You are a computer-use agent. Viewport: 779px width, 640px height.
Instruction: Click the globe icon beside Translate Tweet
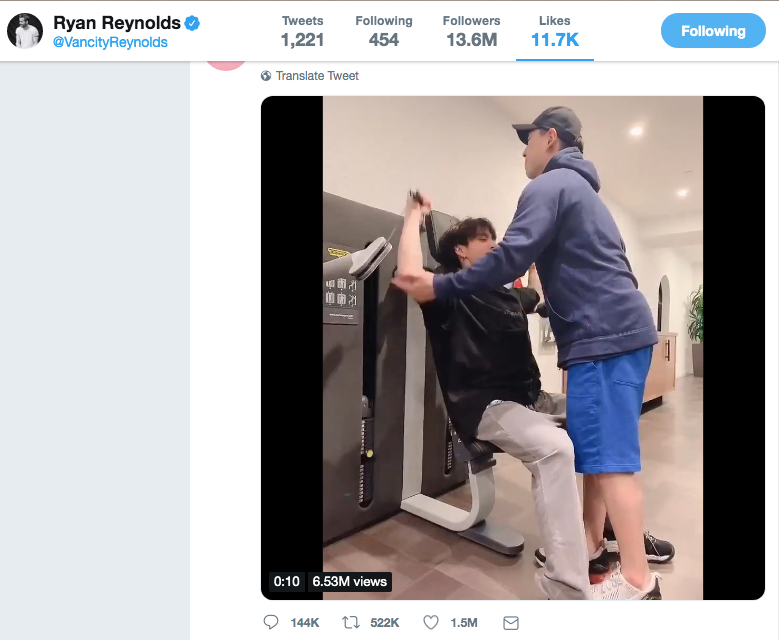click(x=266, y=76)
